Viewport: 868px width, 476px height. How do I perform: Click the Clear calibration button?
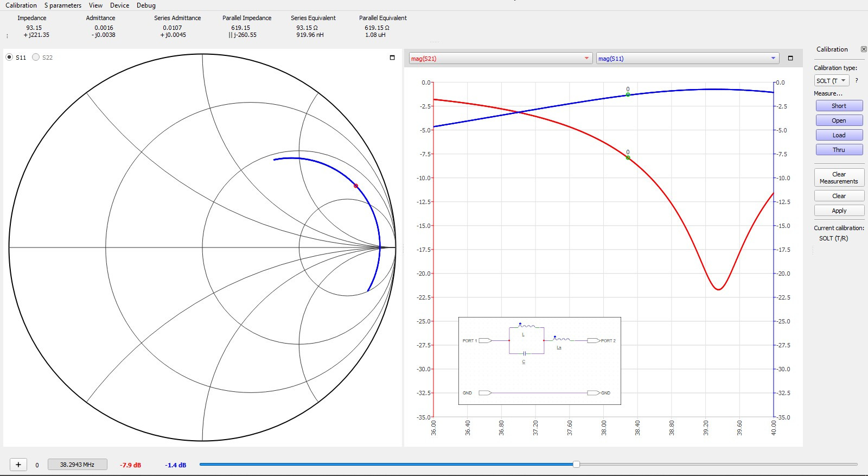(839, 196)
